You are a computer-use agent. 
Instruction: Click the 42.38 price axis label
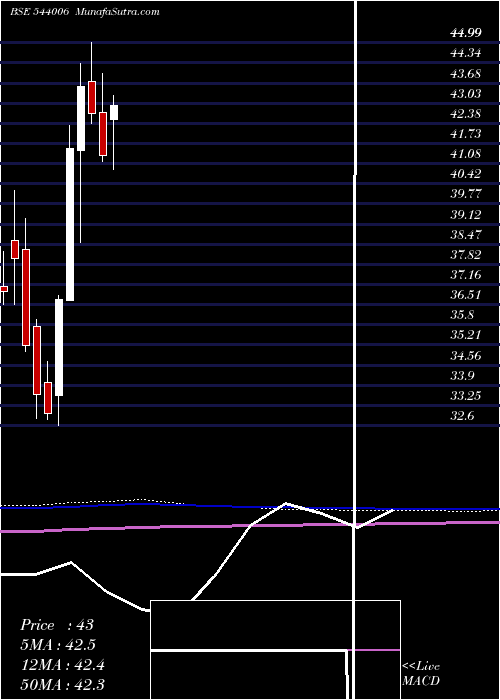(x=466, y=113)
